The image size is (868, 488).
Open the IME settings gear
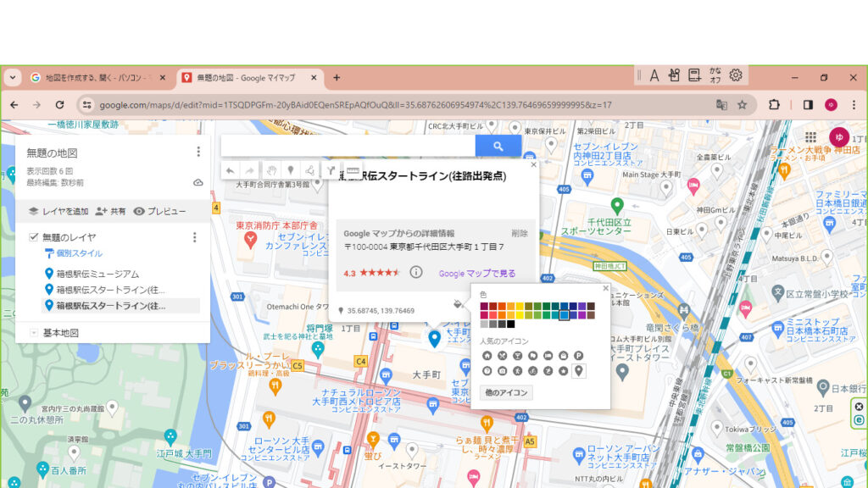point(735,75)
